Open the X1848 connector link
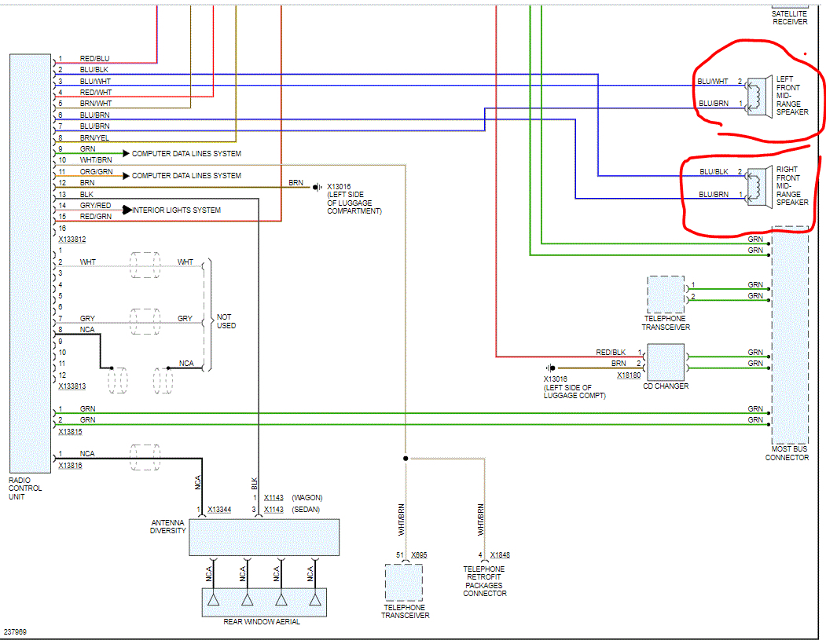Screen dimensions: 826x644 [500, 555]
